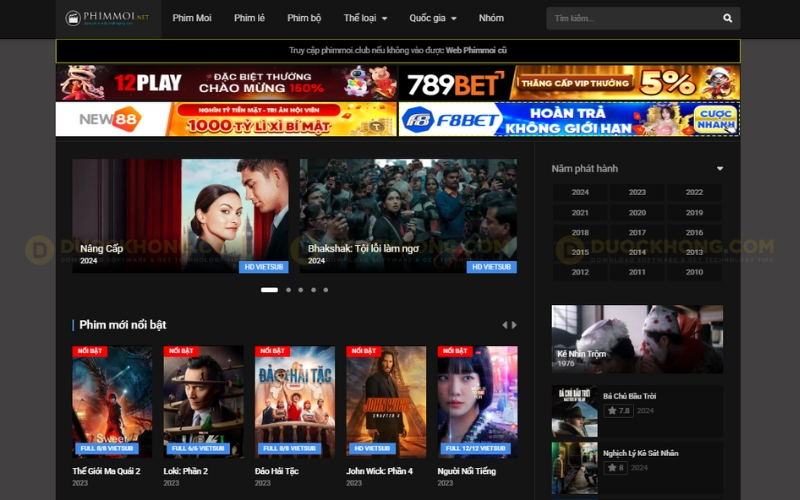800x500 pixels.
Task: Filter by year 2012
Action: click(x=580, y=272)
